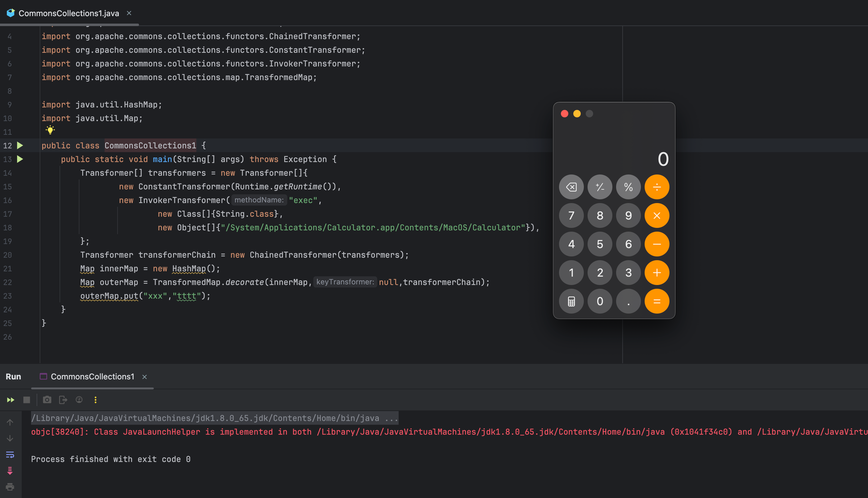
Task: Toggle soft-wrap in console sidebar
Action: pos(10,455)
